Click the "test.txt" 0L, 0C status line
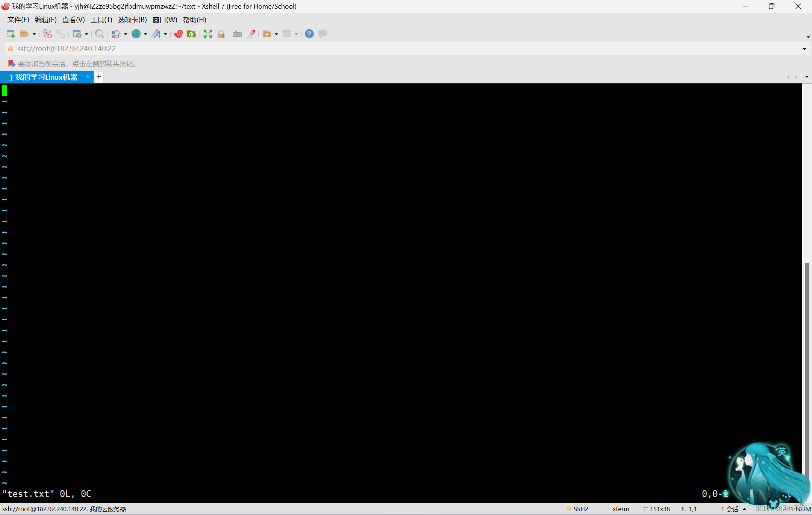The width and height of the screenshot is (812, 515). (x=47, y=494)
